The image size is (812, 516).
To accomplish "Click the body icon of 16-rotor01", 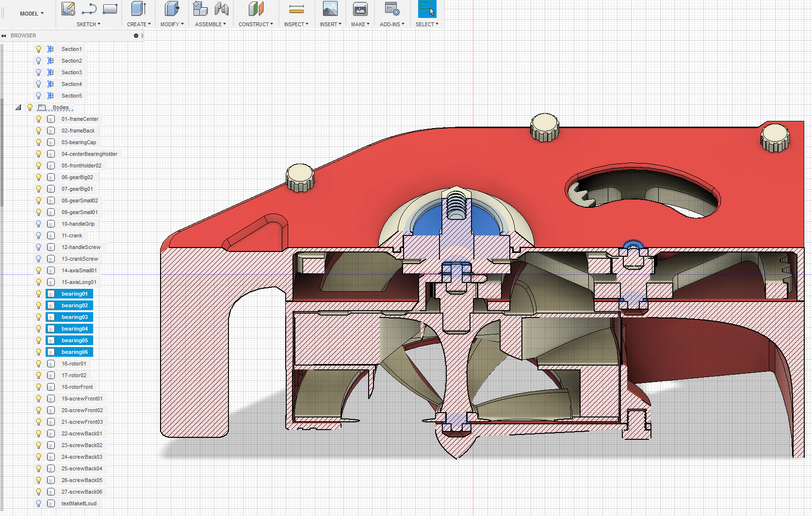I will tap(51, 364).
